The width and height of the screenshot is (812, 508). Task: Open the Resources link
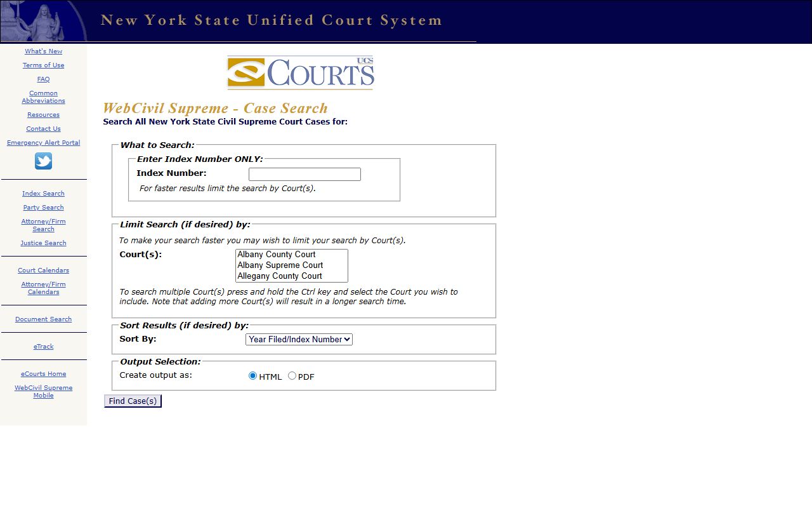click(44, 115)
